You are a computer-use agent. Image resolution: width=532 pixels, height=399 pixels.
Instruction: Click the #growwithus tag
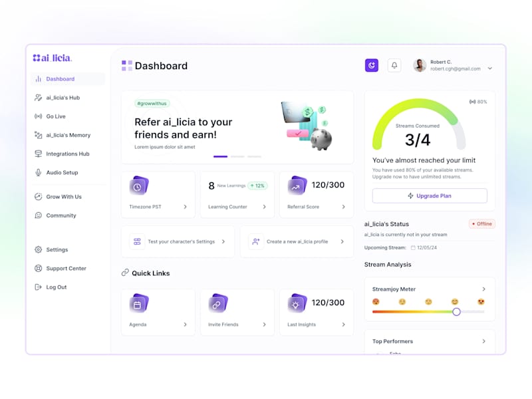coord(152,103)
